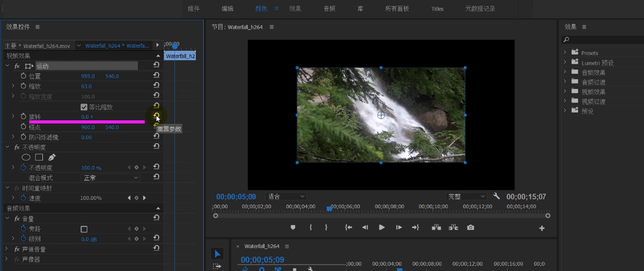The image size is (644, 271).
Task: Open the 混合模式 正常 dropdown
Action: tap(110, 178)
